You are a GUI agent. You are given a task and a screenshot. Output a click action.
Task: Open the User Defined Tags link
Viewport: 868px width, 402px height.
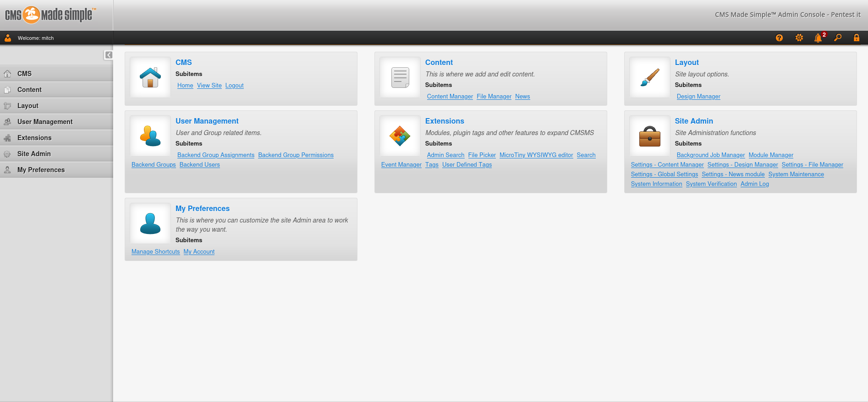pos(467,165)
